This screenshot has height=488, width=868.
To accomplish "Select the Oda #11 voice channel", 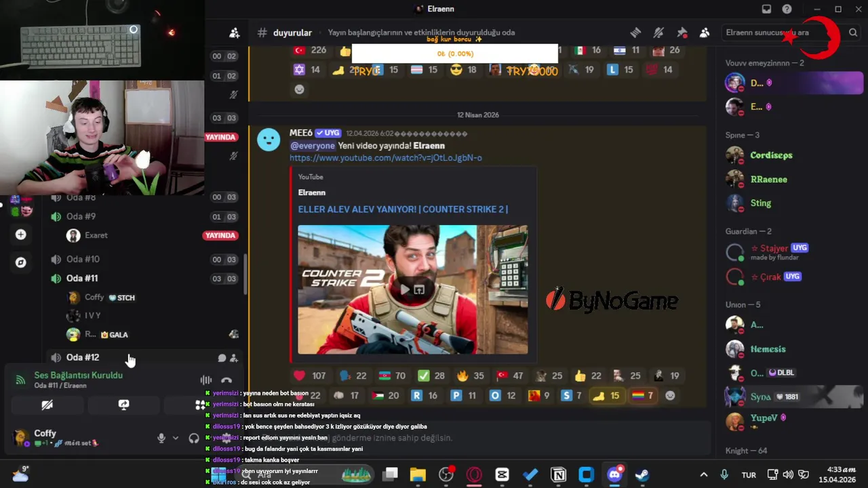I will point(82,278).
